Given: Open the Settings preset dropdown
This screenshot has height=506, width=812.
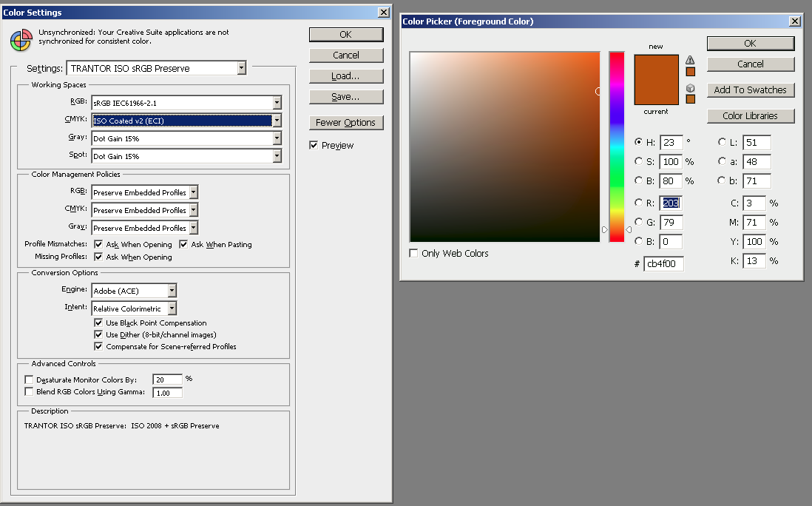Looking at the screenshot, I should point(156,68).
